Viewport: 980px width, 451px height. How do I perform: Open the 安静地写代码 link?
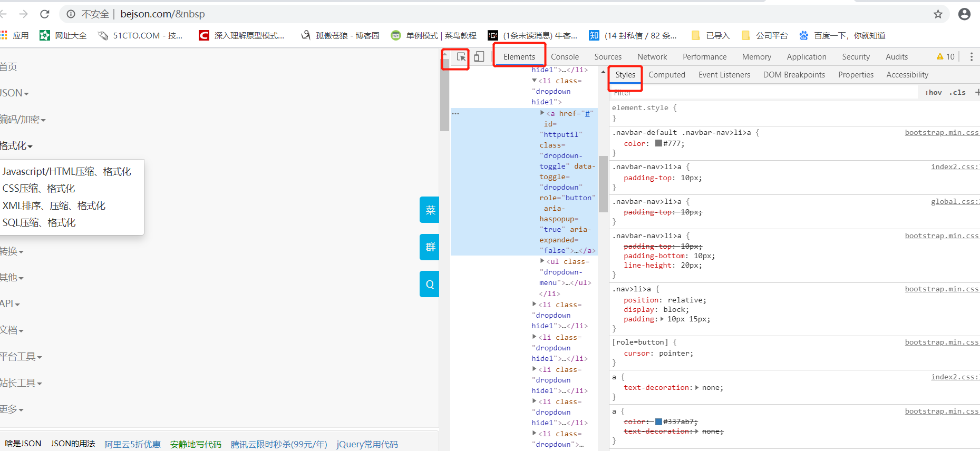(196, 444)
